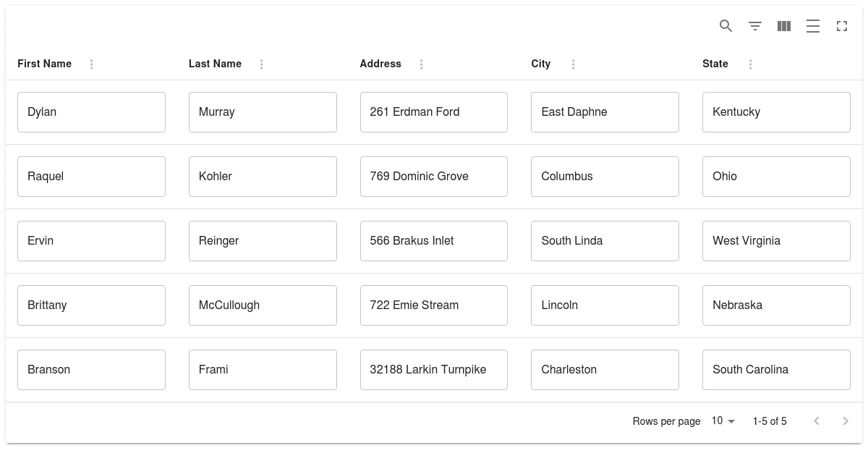This screenshot has height=456, width=868.
Task: Open the First Name column options menu
Action: tap(91, 64)
